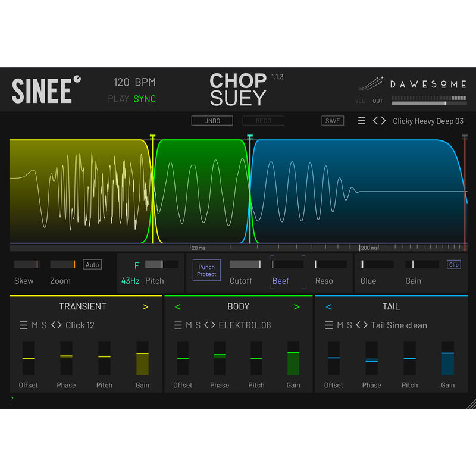Click the help question mark icon

(x=12, y=399)
